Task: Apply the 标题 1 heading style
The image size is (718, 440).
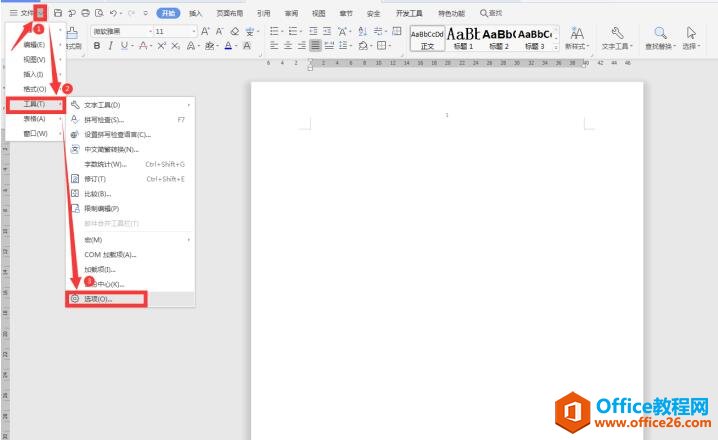Action: (x=463, y=38)
